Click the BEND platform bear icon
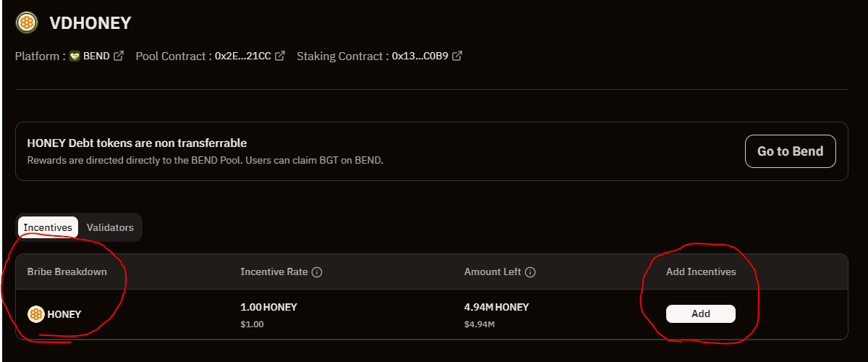This screenshot has width=868, height=362. [x=75, y=56]
